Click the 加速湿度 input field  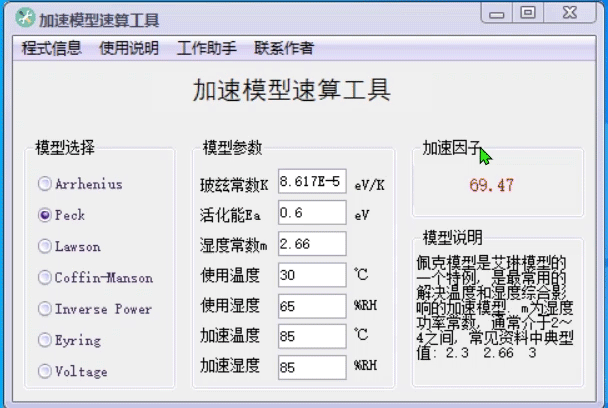[x=312, y=368]
